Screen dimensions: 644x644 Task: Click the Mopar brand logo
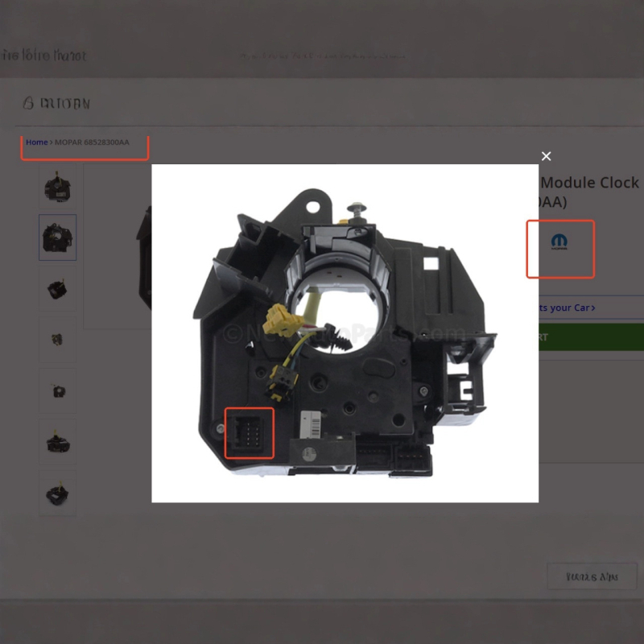coord(559,242)
